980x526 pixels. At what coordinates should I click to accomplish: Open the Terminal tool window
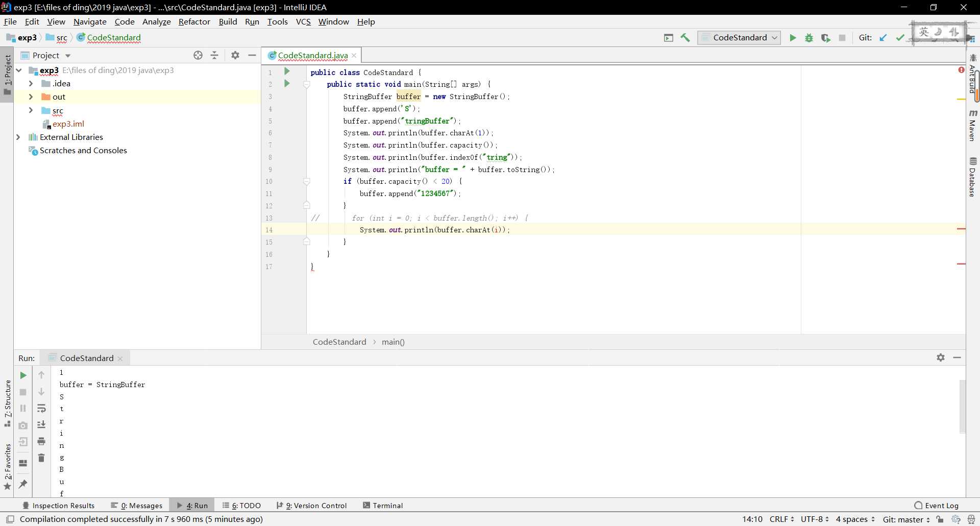383,506
